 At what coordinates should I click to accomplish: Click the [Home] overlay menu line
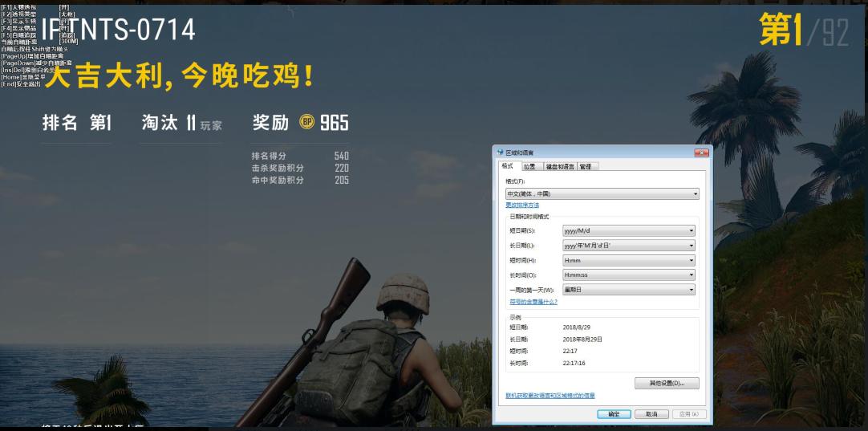23,77
